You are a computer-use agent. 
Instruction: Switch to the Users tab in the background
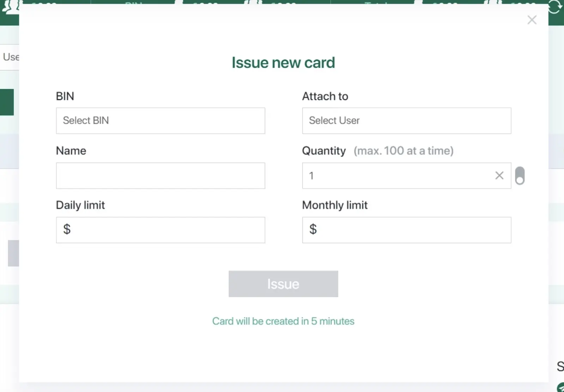point(11,57)
